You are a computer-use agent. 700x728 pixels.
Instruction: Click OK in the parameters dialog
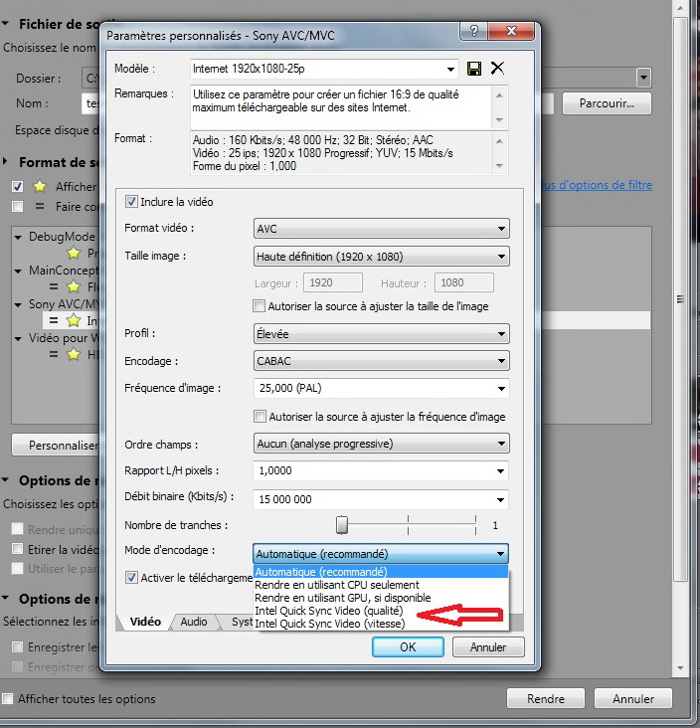(408, 646)
